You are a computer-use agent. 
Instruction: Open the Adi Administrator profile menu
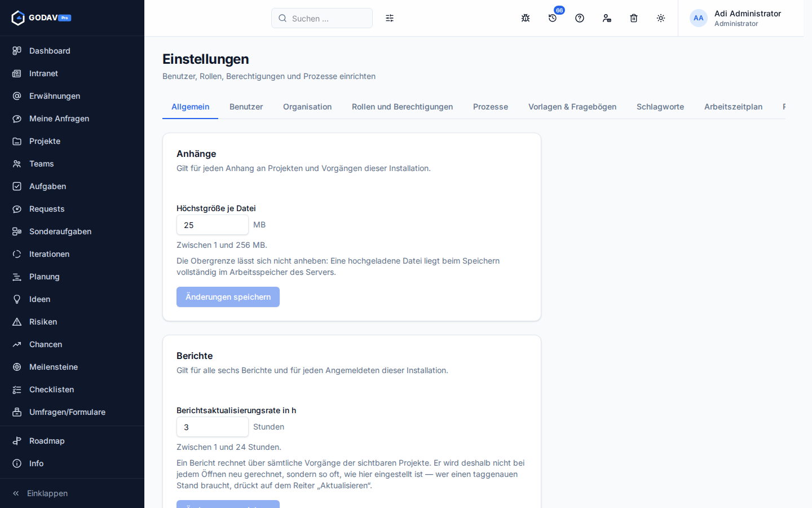735,18
